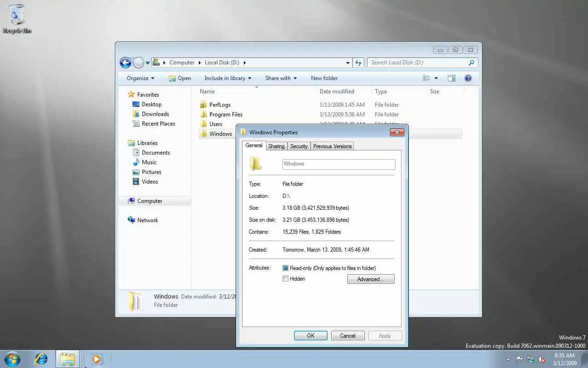Click the address bar refresh icon
Image resolution: width=588 pixels, height=368 pixels.
click(x=358, y=63)
